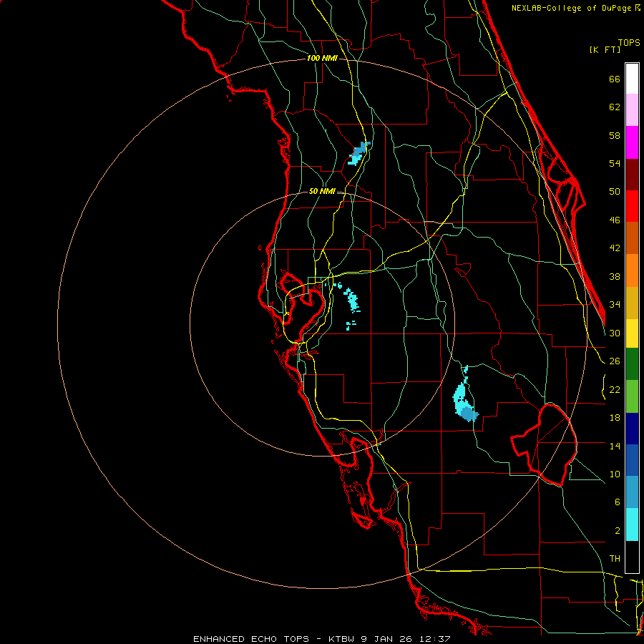Select the dark maroon legend swatch

coord(632,174)
